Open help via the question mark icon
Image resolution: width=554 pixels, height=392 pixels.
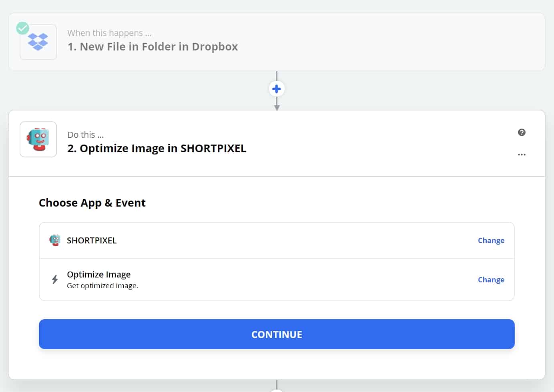(x=522, y=133)
